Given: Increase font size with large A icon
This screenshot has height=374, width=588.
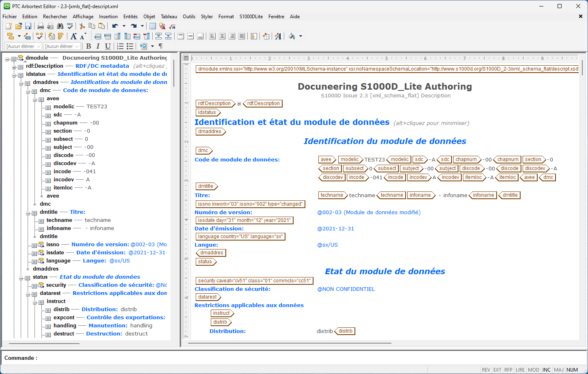Looking at the screenshot, I should (73, 36).
